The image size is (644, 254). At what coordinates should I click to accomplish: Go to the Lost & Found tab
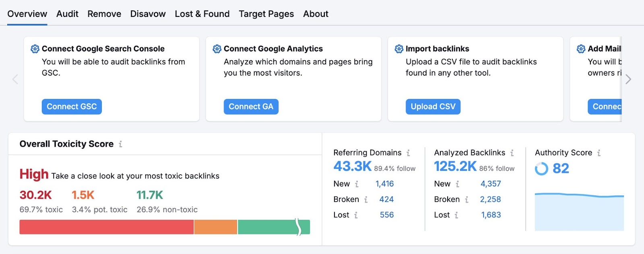202,14
